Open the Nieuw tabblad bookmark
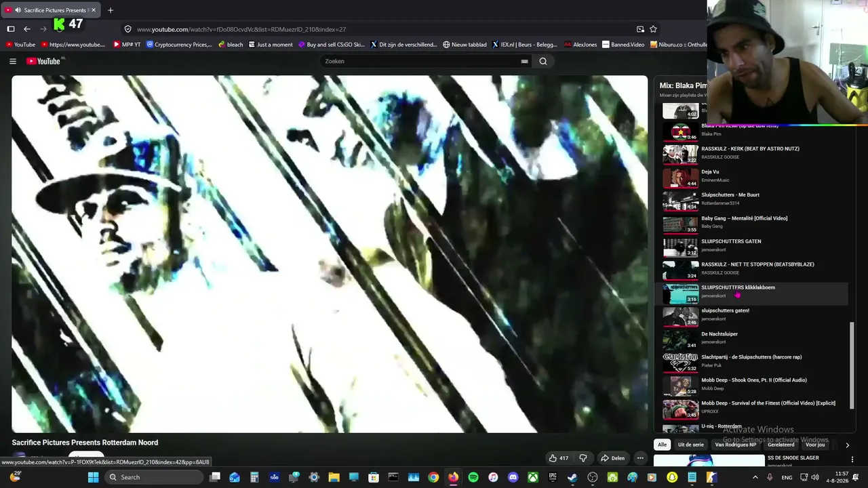Image resolution: width=868 pixels, height=488 pixels. point(465,45)
